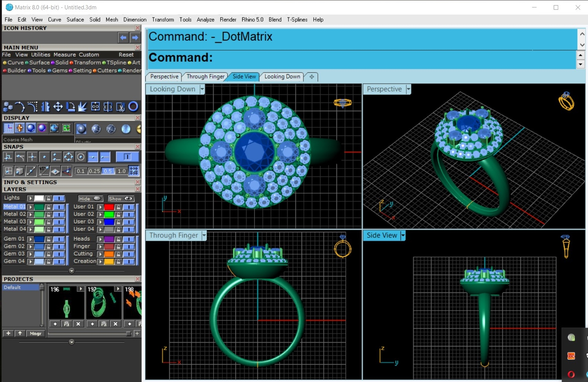Click the Show layers button
Viewport: 588px width, 382px height.
(121, 198)
